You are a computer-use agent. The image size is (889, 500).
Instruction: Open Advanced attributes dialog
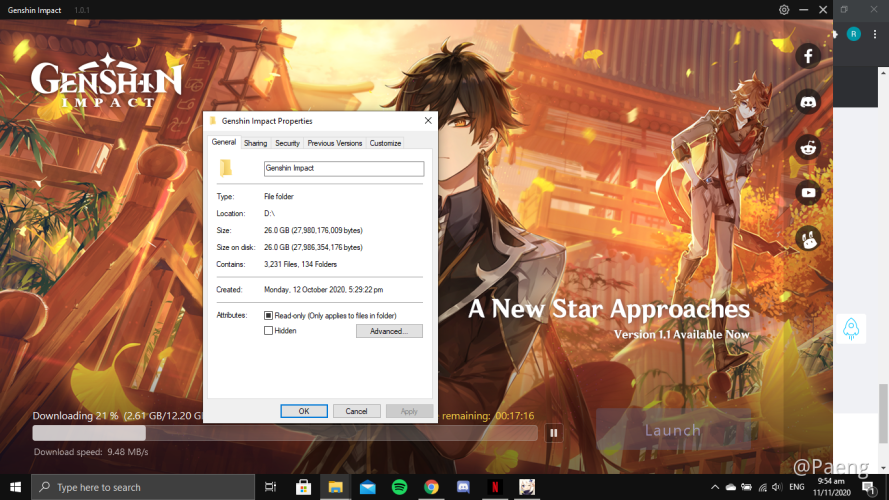click(x=389, y=331)
